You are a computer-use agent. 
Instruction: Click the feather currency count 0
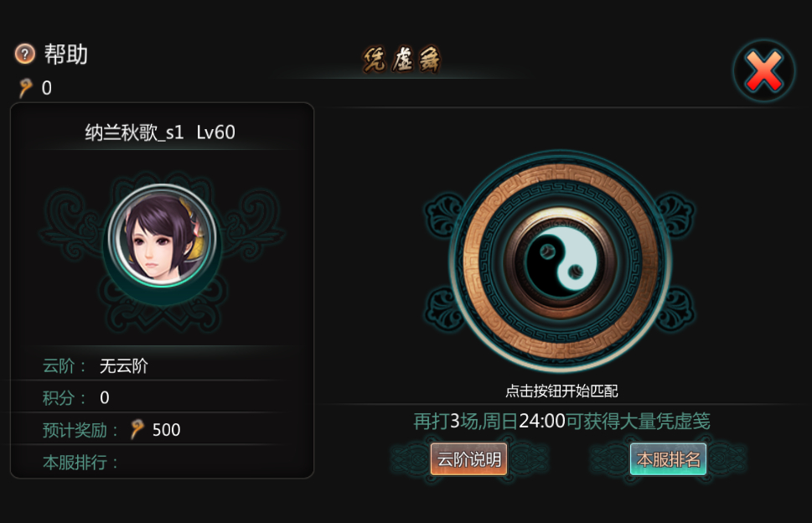click(47, 88)
